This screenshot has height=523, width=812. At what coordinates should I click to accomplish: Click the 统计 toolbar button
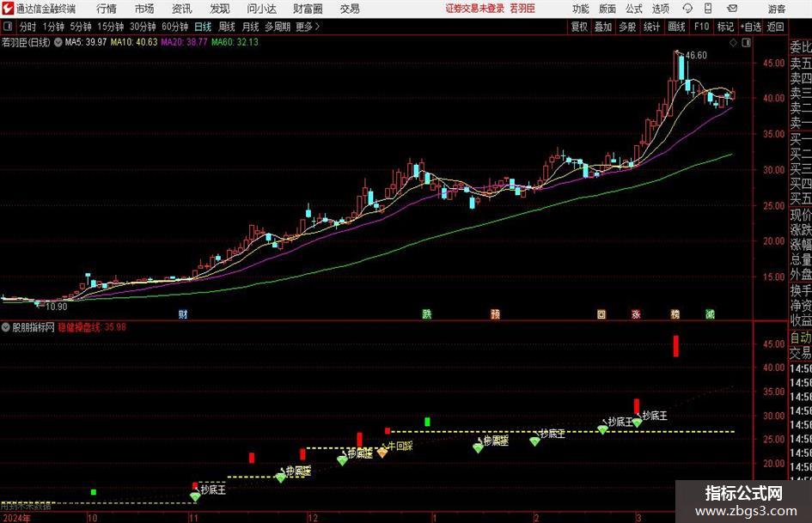651,27
